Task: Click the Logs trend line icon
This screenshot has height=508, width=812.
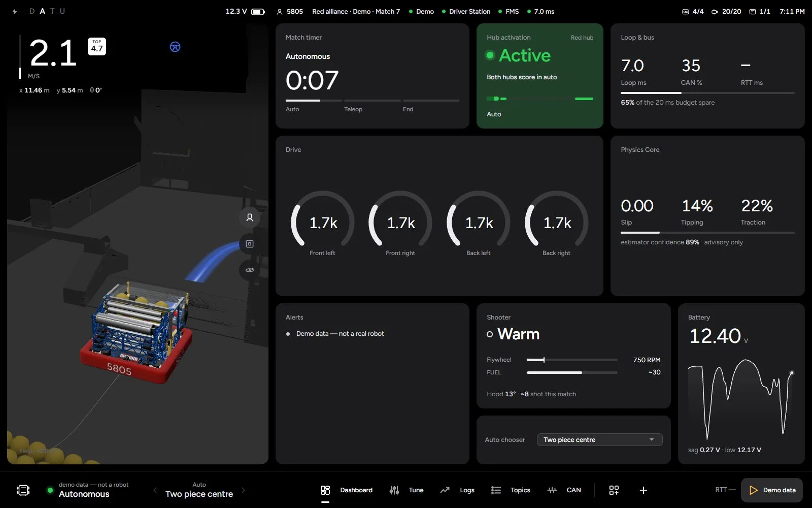Action: coord(445,490)
